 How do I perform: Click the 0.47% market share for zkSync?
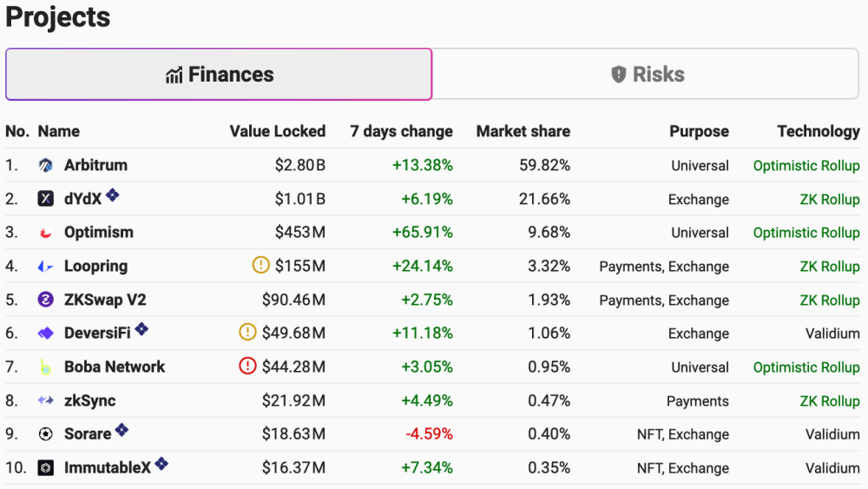click(549, 400)
